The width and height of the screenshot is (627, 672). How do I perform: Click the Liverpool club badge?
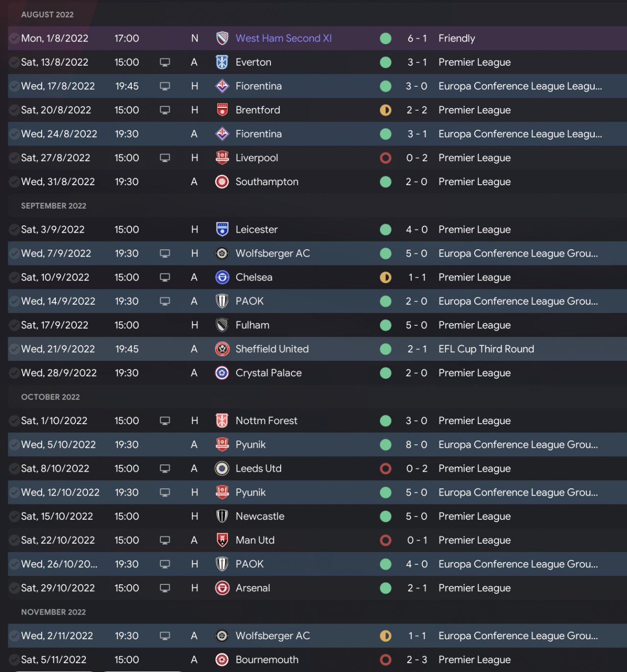point(222,158)
